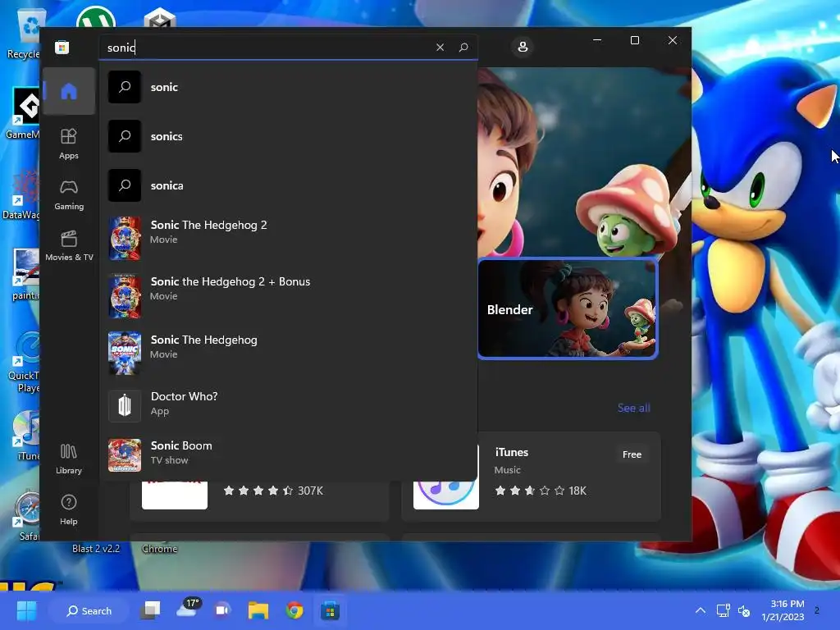This screenshot has height=630, width=840.
Task: Open Sonic The Hedgehog movie result
Action: click(288, 353)
